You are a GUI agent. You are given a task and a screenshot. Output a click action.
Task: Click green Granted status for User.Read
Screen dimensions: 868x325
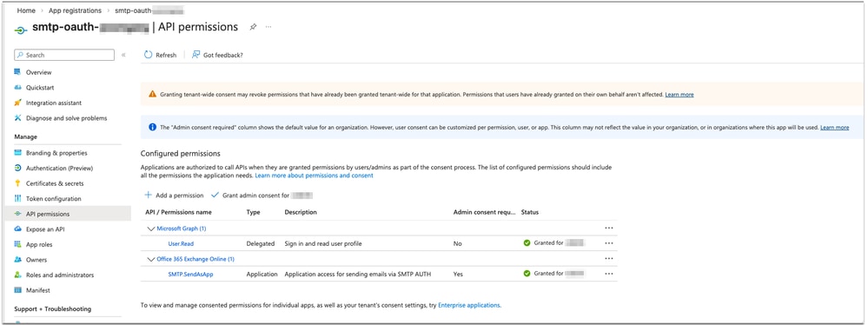(x=554, y=243)
